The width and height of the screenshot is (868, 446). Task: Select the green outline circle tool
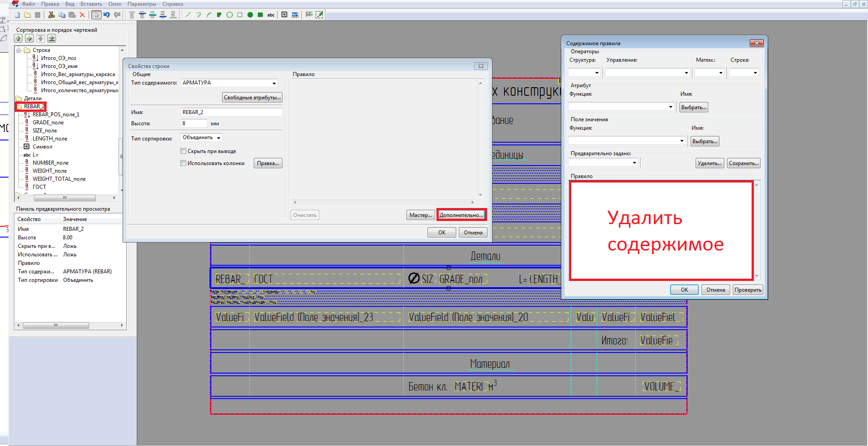click(230, 15)
